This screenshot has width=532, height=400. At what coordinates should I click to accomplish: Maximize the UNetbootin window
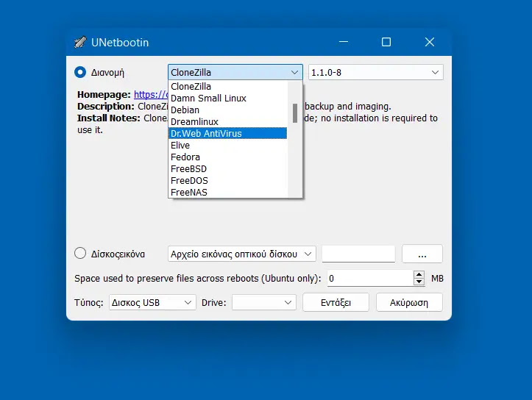click(x=386, y=42)
